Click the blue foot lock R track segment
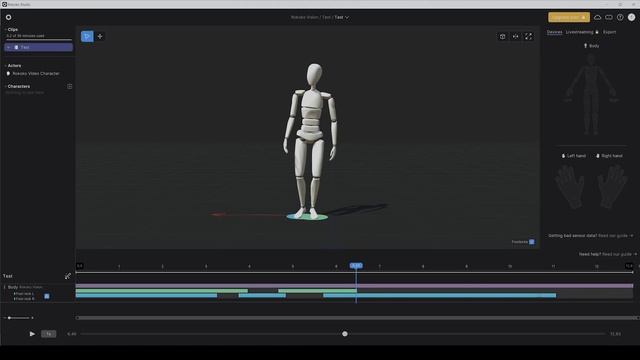 146,296
